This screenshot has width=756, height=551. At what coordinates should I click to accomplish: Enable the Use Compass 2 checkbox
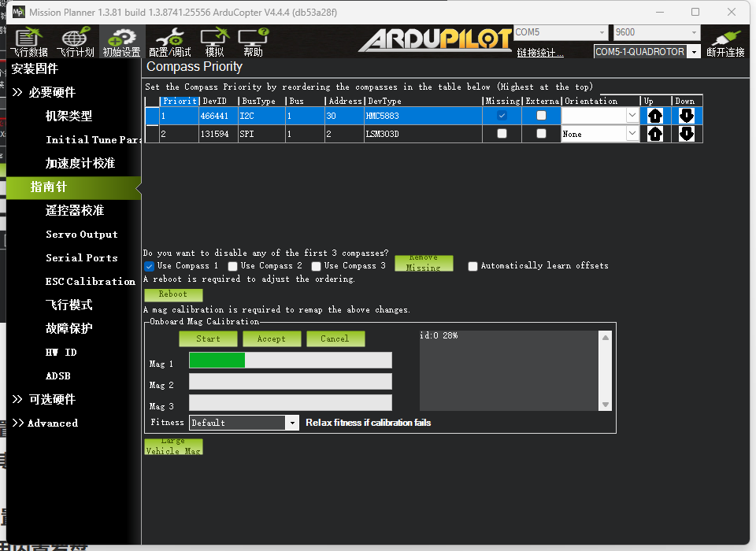[x=233, y=266]
